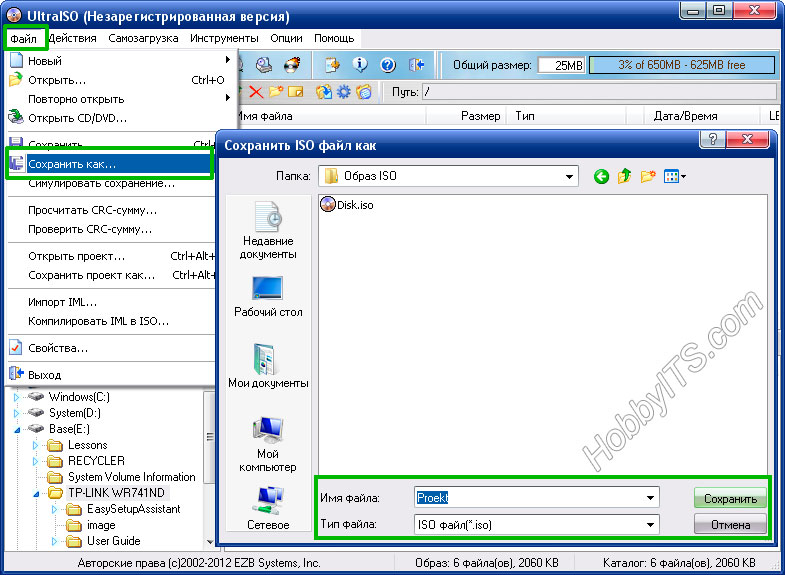Click Сетевое in places bar

coord(268,508)
